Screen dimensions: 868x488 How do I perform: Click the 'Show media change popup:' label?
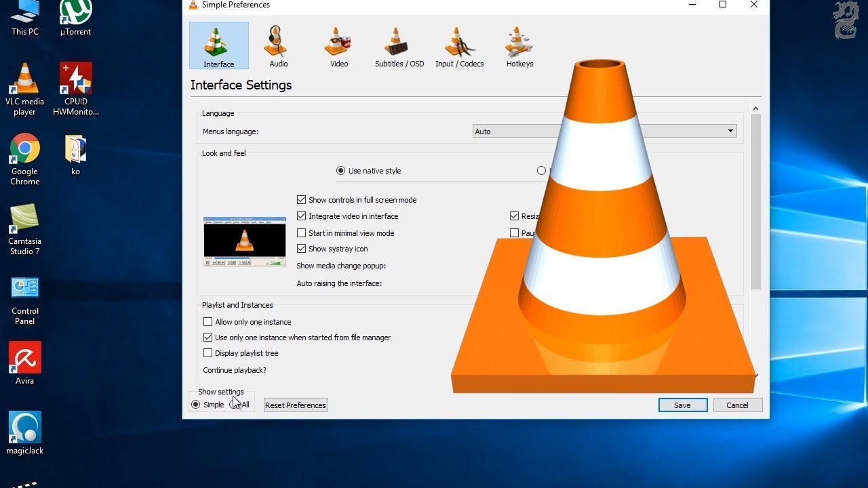pos(341,266)
